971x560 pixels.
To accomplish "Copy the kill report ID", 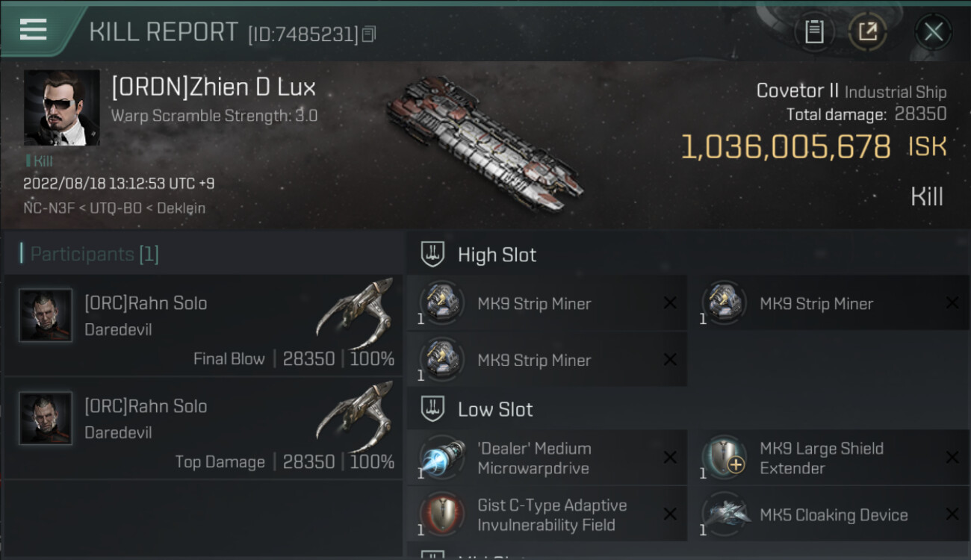I will tap(369, 34).
